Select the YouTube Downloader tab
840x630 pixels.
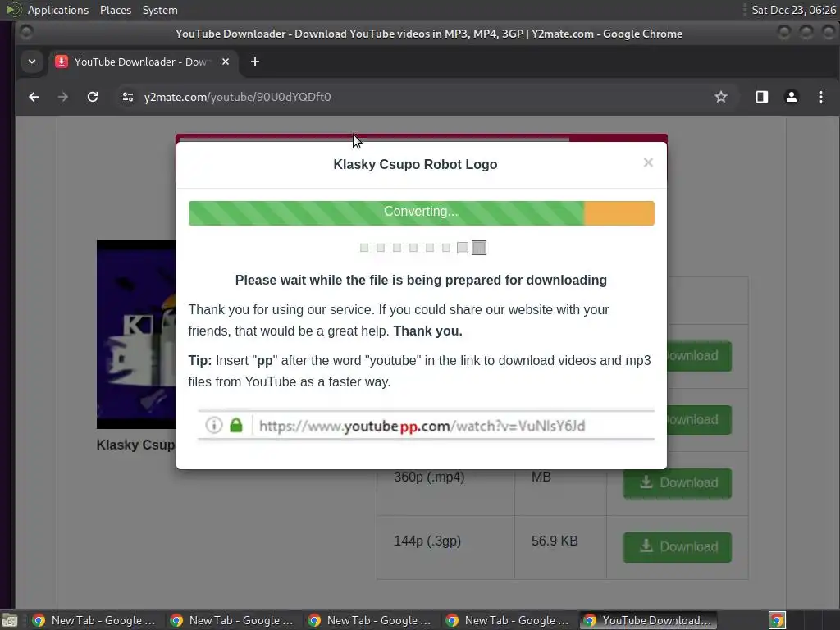coord(143,62)
